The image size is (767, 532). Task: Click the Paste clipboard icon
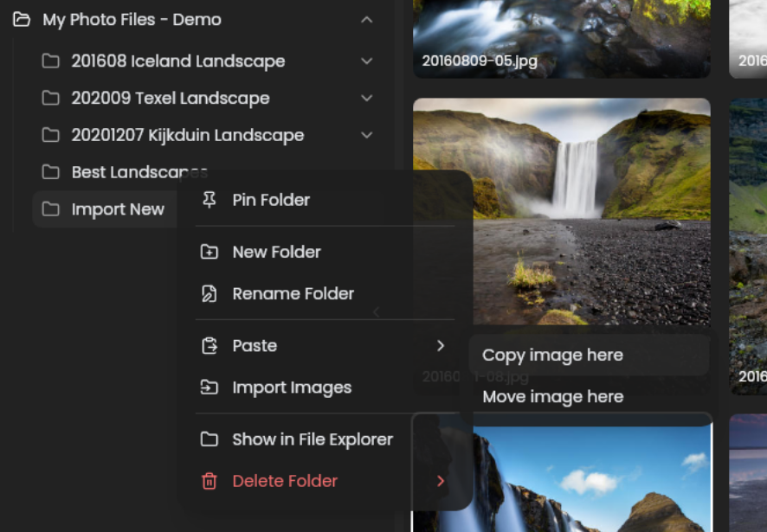point(209,346)
